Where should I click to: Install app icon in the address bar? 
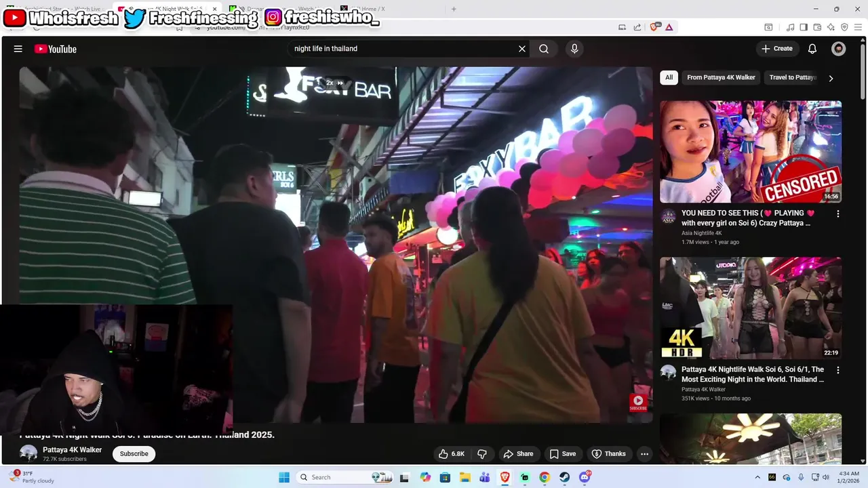[x=622, y=27]
